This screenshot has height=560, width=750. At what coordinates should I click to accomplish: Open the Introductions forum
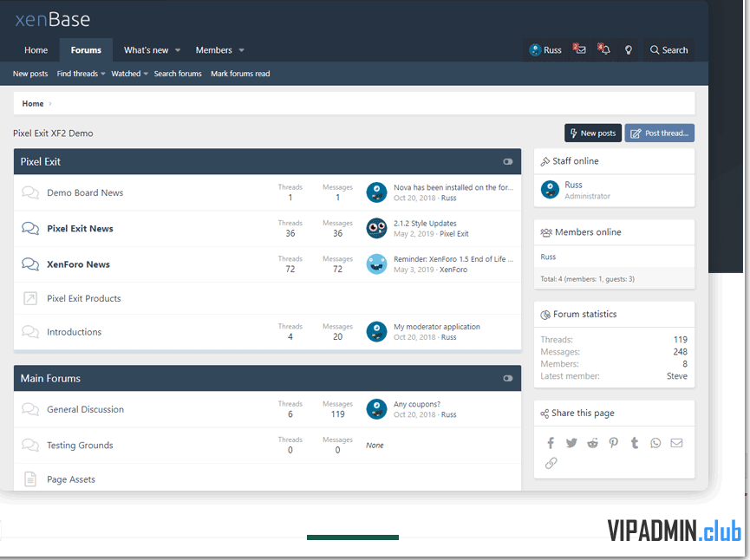coord(75,332)
